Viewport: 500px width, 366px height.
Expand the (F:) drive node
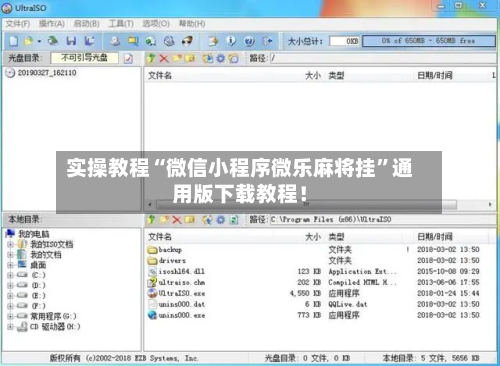(10, 306)
